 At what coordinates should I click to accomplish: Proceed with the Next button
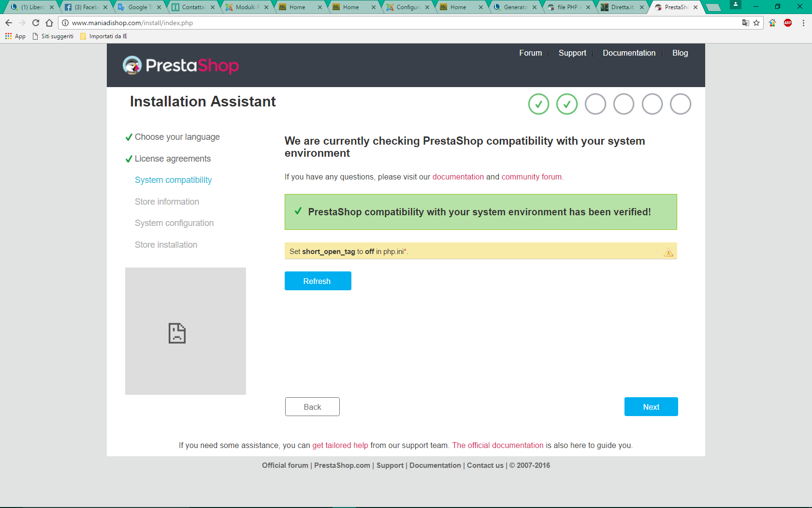651,407
